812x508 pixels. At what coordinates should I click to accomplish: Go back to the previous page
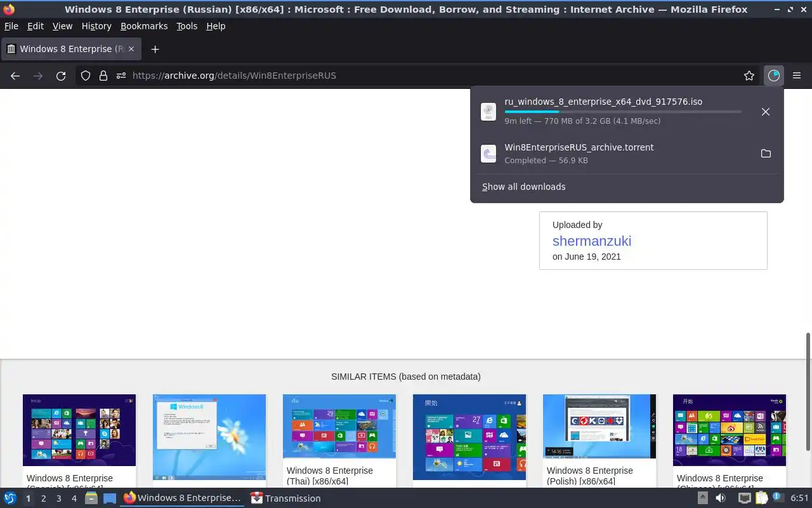15,76
